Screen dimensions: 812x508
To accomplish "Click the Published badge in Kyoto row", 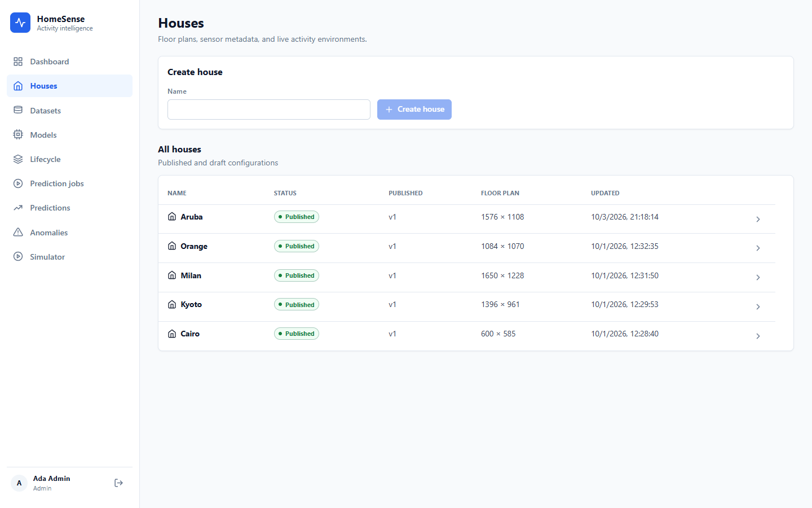I will pos(297,304).
